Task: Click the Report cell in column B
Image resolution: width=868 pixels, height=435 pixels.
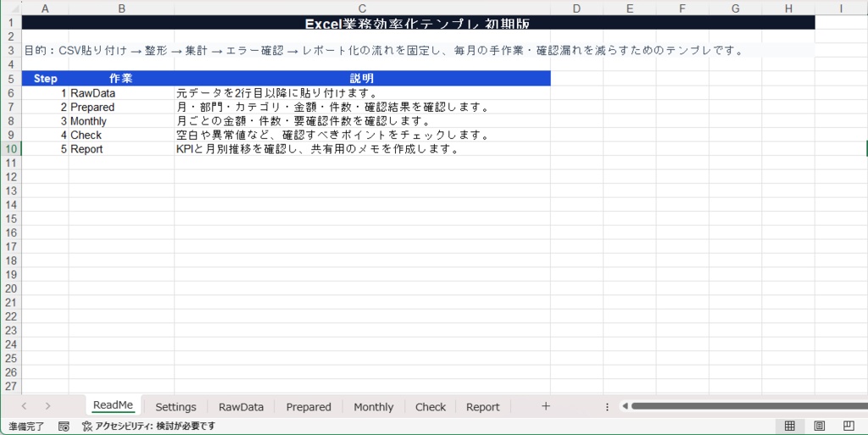Action: [x=121, y=148]
